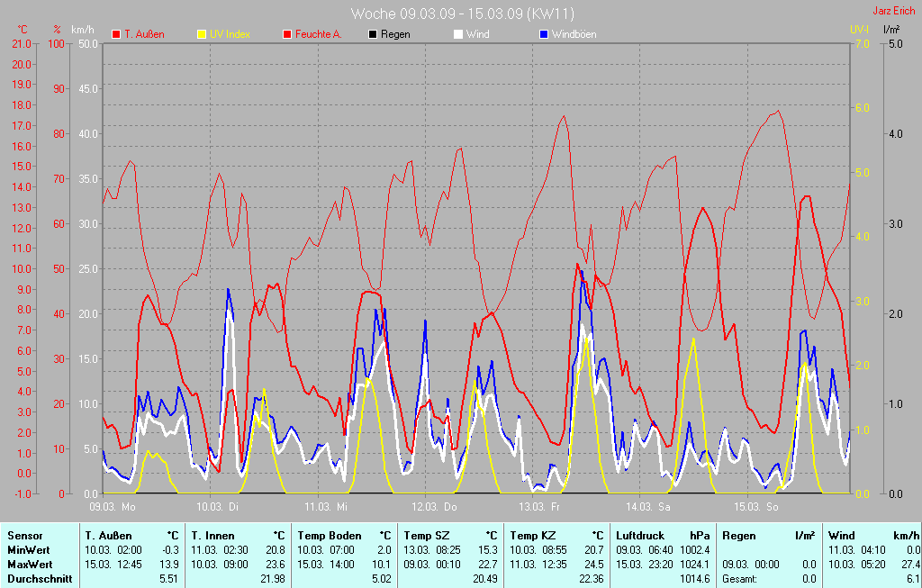Click the '11.03. Mi' date label
Viewport: 922px width, 588px height.
[326, 506]
